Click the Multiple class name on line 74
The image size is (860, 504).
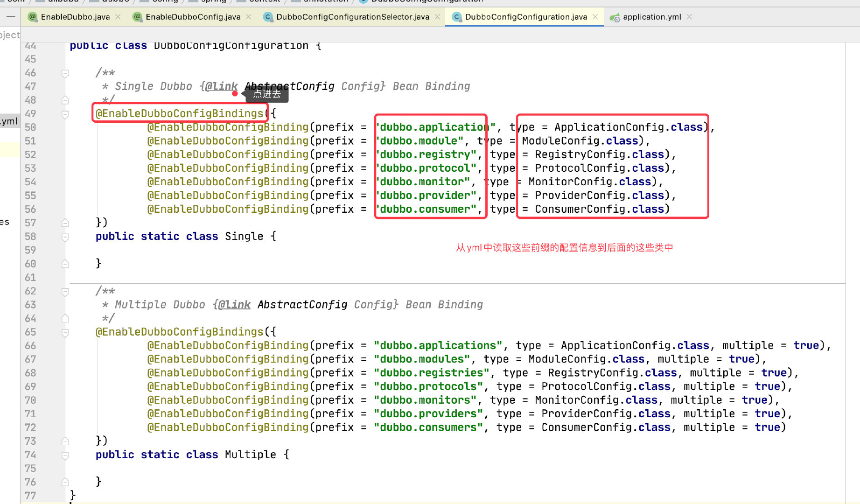click(x=251, y=455)
